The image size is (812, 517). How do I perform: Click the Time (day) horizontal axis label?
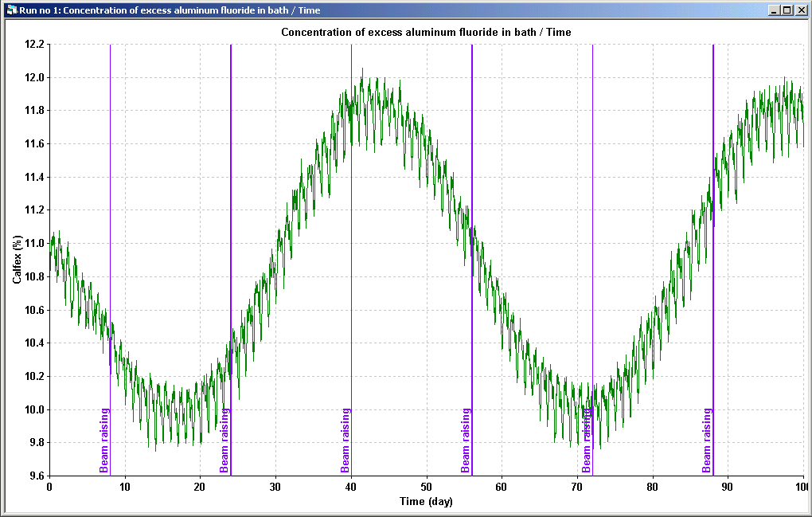tap(426, 501)
